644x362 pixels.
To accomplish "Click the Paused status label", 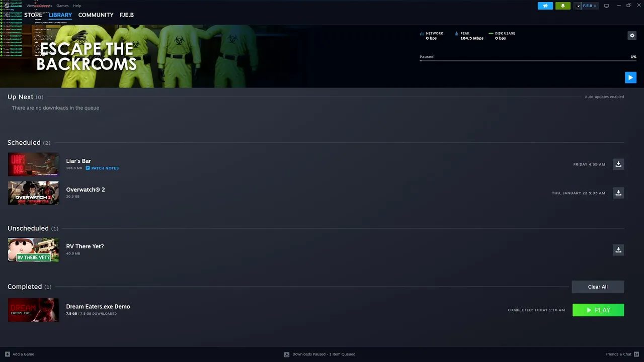I will [x=427, y=57].
